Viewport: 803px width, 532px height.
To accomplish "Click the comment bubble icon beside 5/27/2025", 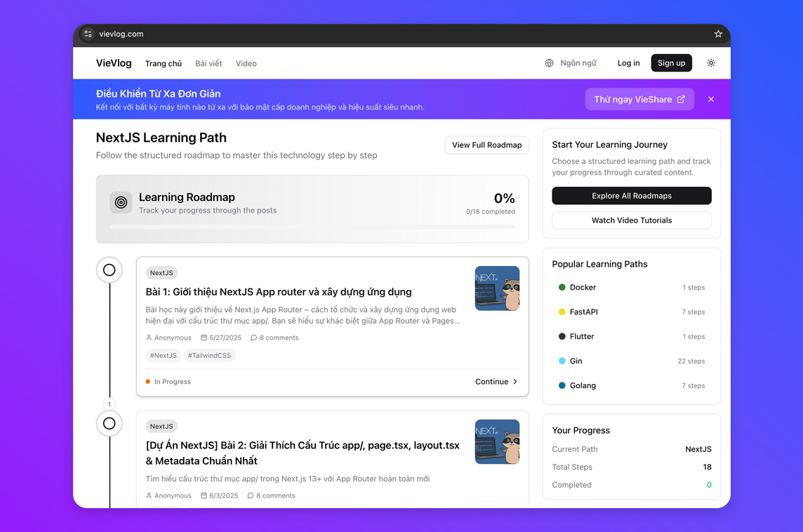I will click(x=253, y=338).
